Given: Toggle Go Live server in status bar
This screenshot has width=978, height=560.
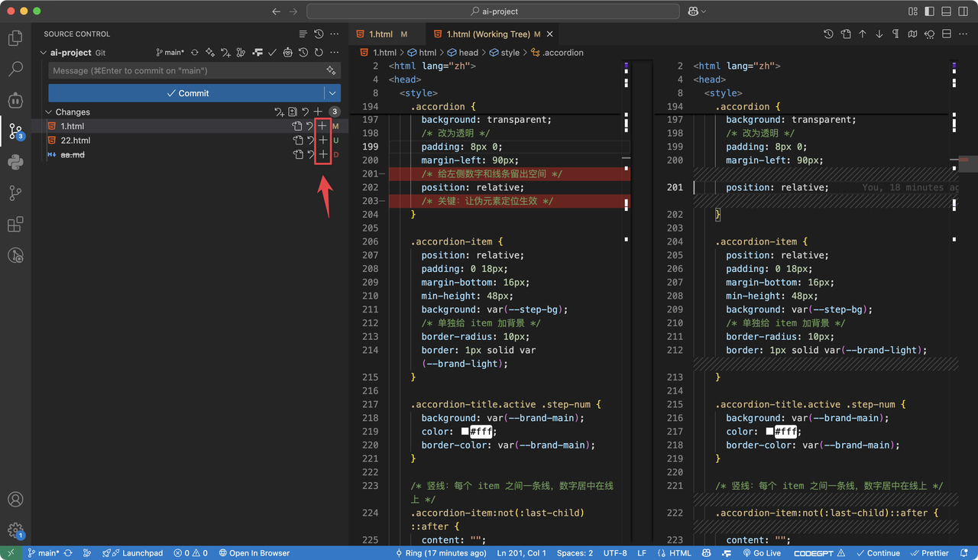Looking at the screenshot, I should (762, 553).
